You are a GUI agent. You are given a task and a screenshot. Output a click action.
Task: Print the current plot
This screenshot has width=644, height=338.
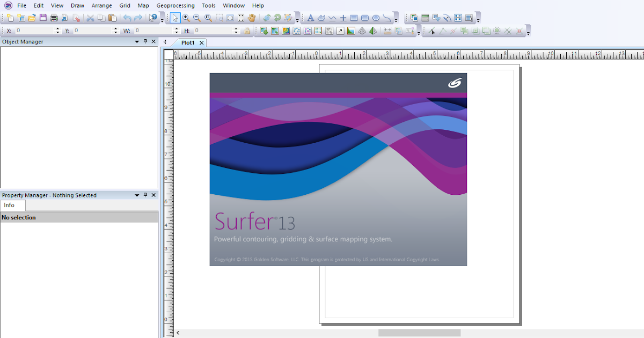point(54,18)
